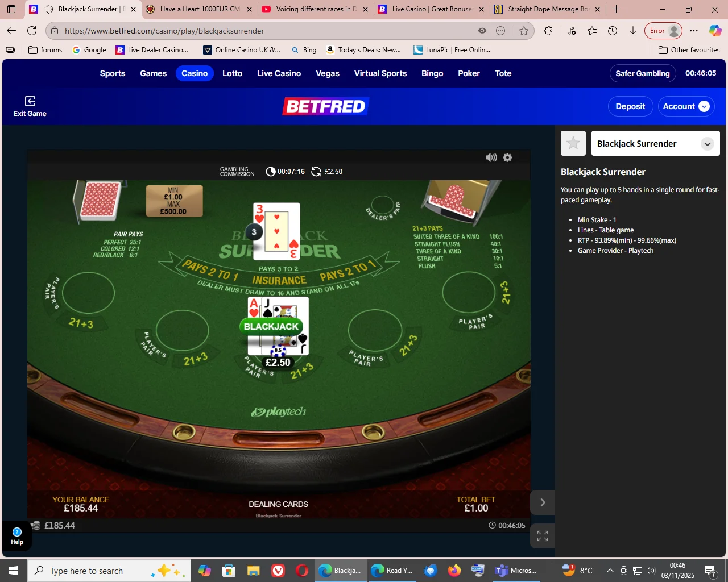Go back to the previous page
Viewport: 728px width, 582px height.
tap(11, 31)
